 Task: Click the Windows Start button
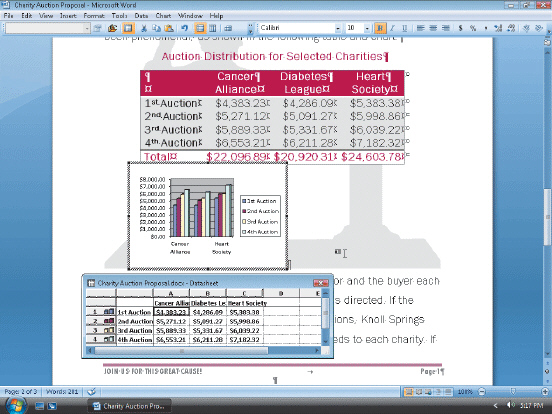click(16, 405)
